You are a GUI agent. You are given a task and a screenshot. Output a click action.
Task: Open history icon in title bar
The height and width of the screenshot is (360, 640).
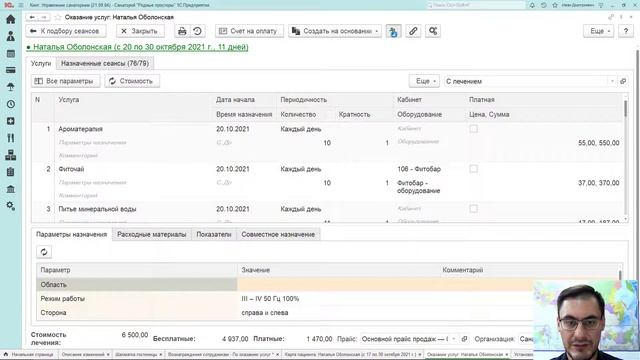544,5
